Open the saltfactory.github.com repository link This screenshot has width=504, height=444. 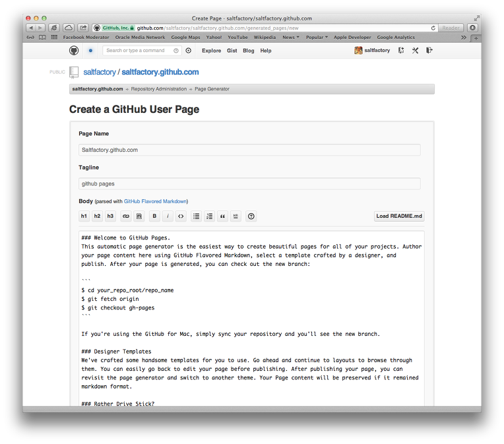[160, 72]
